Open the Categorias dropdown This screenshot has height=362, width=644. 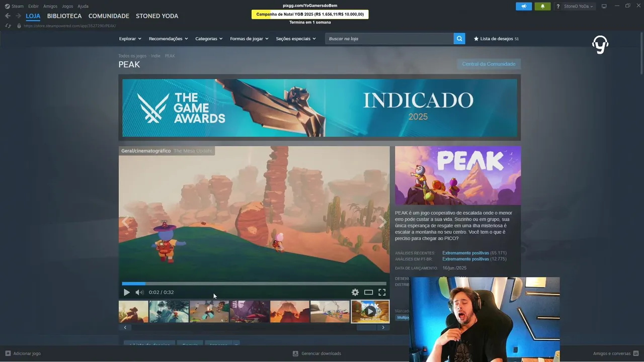[x=209, y=39]
